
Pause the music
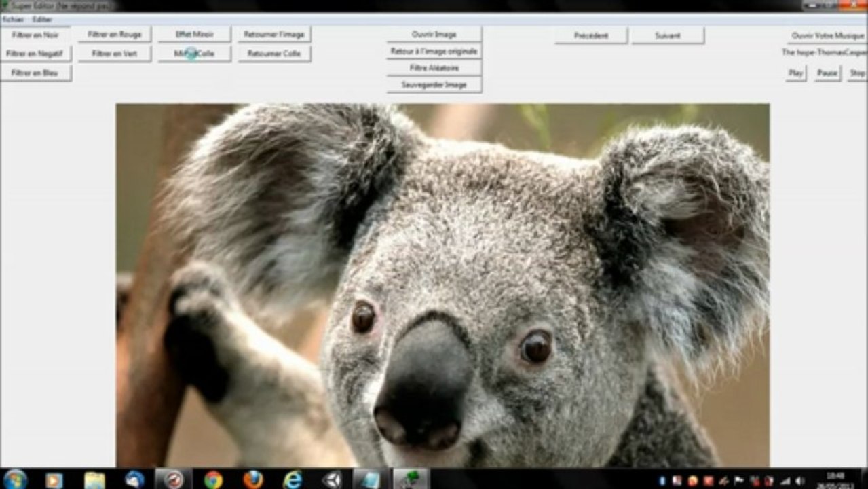pyautogui.click(x=827, y=73)
